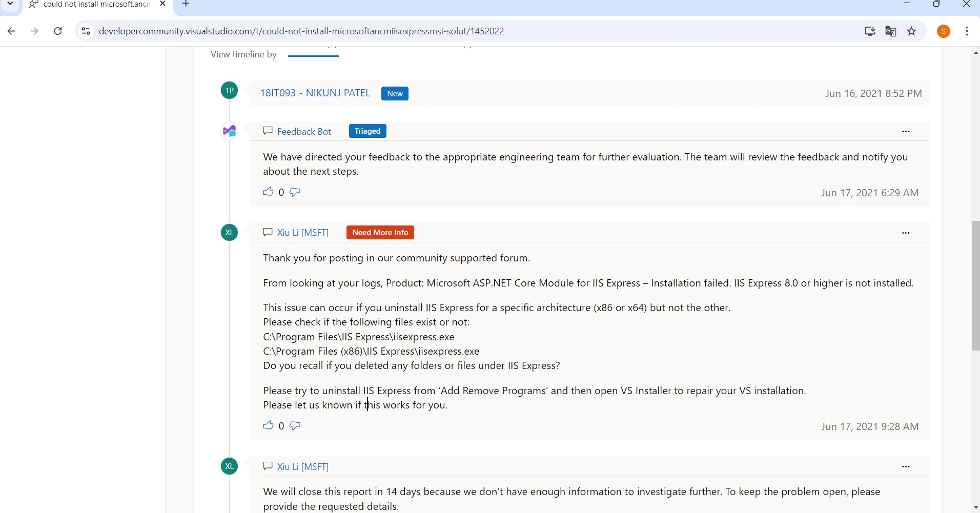The image size is (980, 513).
Task: Open more options for Feedback Bot comment
Action: coord(906,132)
